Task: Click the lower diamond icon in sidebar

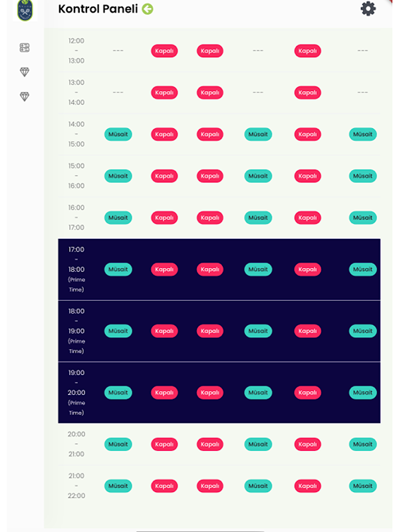Action: (25, 96)
